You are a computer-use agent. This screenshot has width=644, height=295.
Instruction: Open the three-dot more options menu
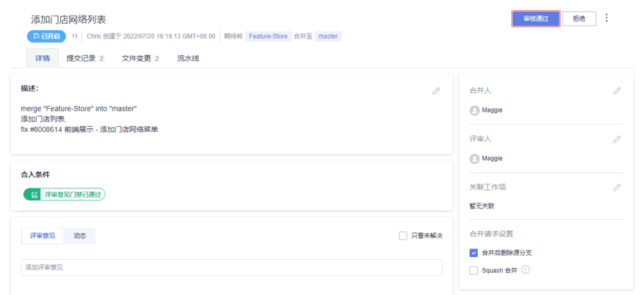coord(607,18)
